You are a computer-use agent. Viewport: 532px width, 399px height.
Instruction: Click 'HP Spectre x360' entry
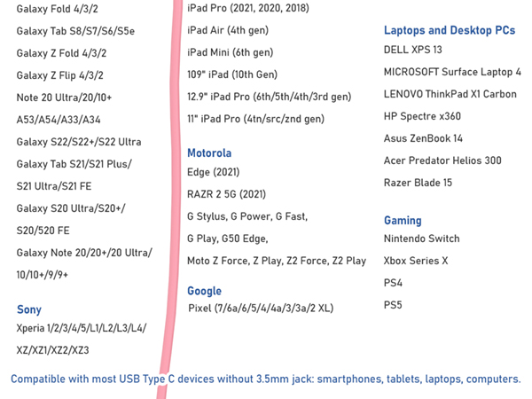pyautogui.click(x=422, y=116)
